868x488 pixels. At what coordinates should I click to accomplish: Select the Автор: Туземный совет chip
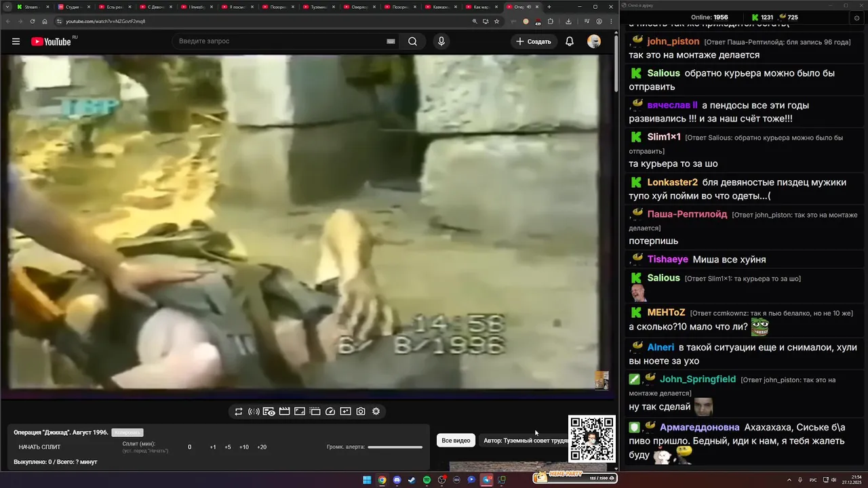tap(525, 441)
